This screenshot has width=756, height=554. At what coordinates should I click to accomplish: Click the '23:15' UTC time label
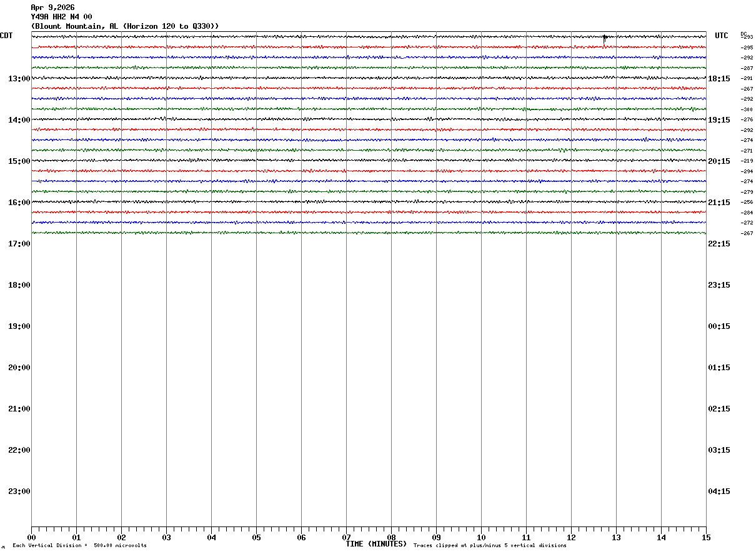(x=719, y=285)
